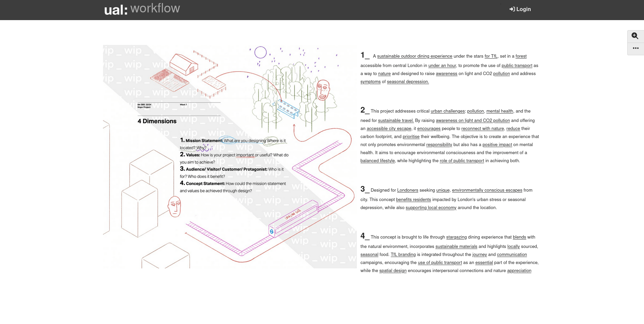Click the text 'seasonal depression.'
Screen dimensions: 644x324
click(x=408, y=82)
